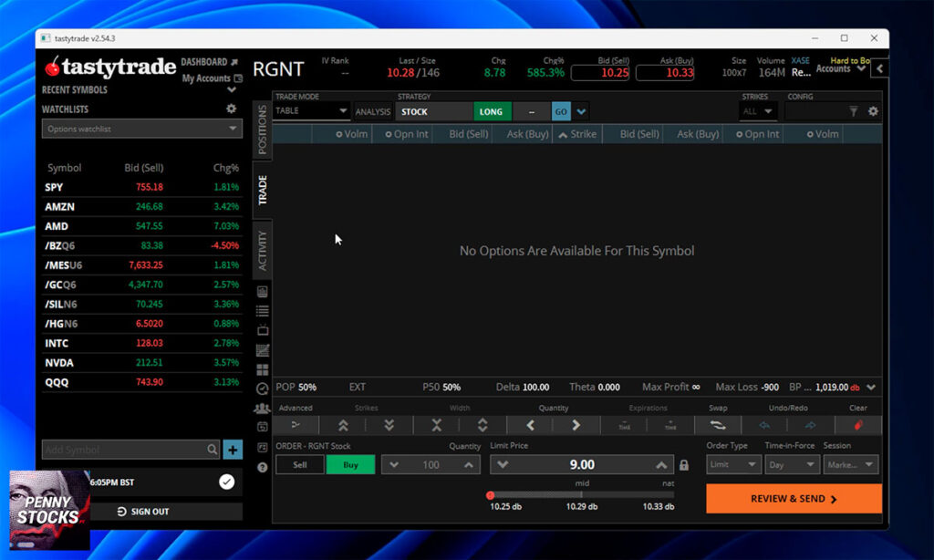Open the TV live sidebar icon
Screen dimensions: 934x560
coord(262,330)
